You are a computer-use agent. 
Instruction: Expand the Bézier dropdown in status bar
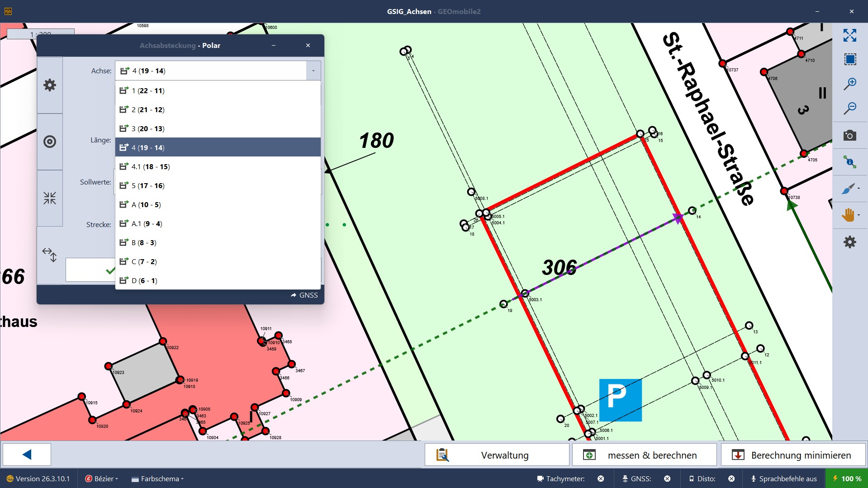pos(102,479)
